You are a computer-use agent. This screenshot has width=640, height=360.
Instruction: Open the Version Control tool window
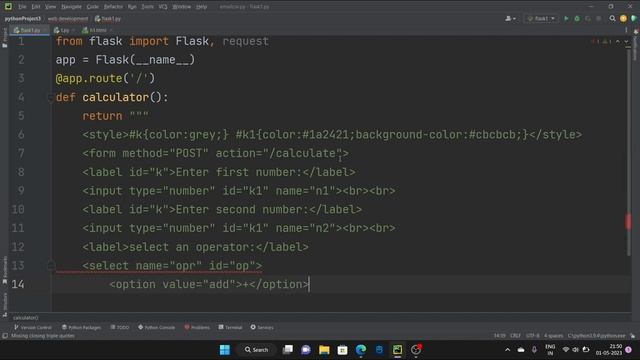click(33, 327)
